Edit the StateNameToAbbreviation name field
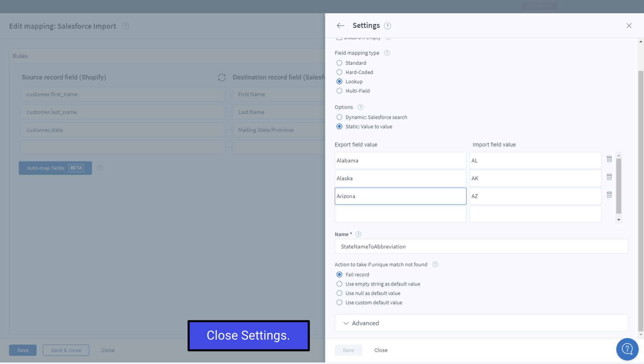Viewport: 644px width, 364px height. 481,247
